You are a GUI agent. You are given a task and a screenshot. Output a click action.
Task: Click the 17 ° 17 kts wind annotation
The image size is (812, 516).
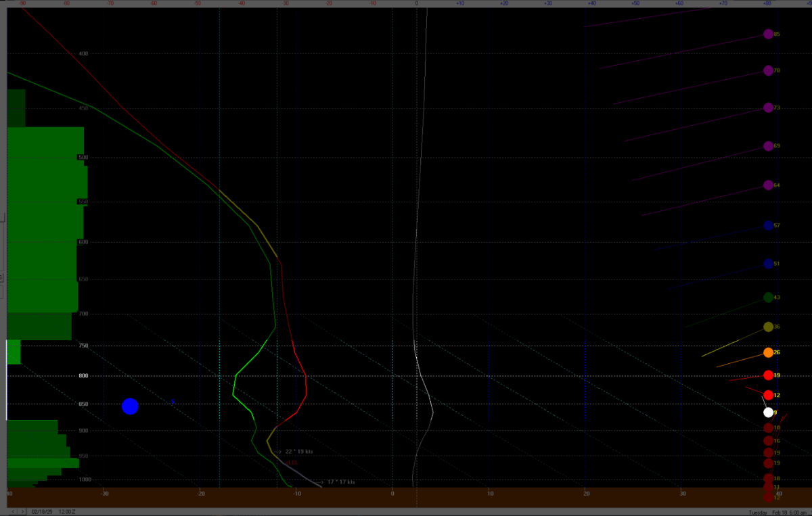[341, 482]
